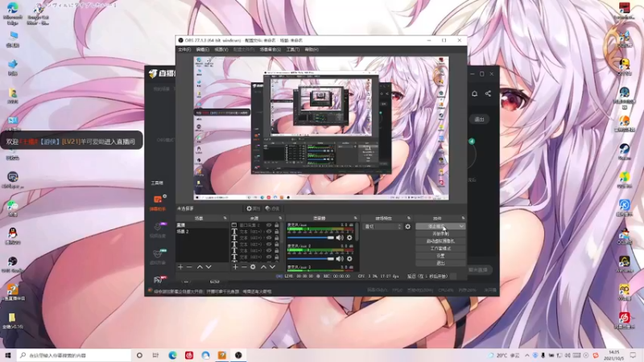The height and width of the screenshot is (362, 644).
Task: Click the taskbar search box
Action: pyautogui.click(x=74, y=355)
